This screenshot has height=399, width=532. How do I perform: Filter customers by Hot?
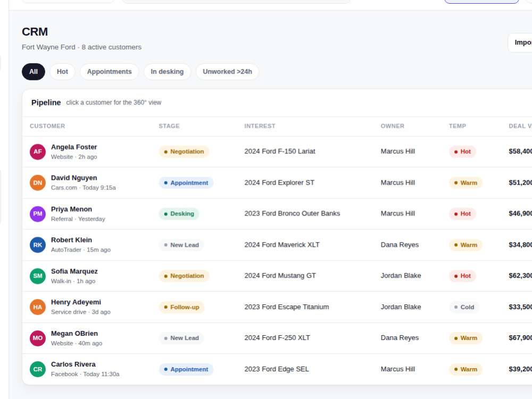pyautogui.click(x=62, y=72)
